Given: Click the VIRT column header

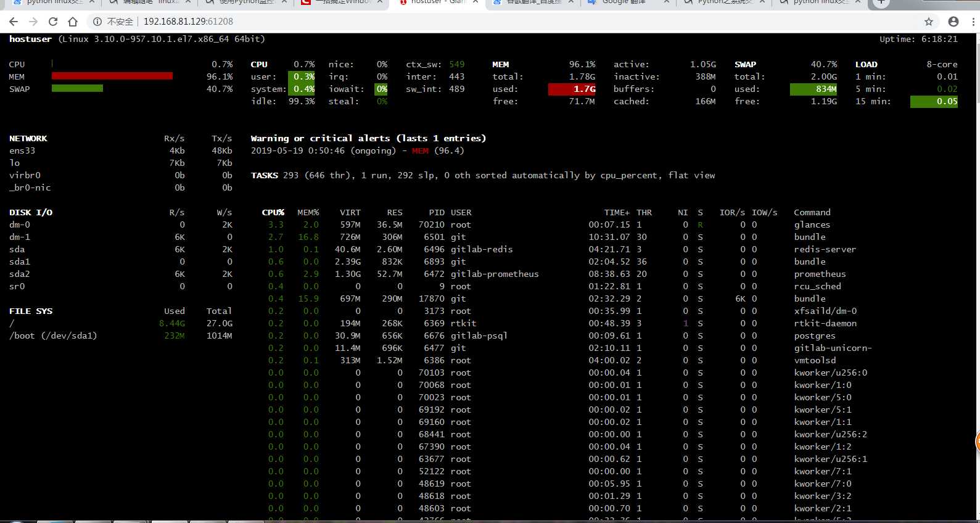Looking at the screenshot, I should point(350,212).
